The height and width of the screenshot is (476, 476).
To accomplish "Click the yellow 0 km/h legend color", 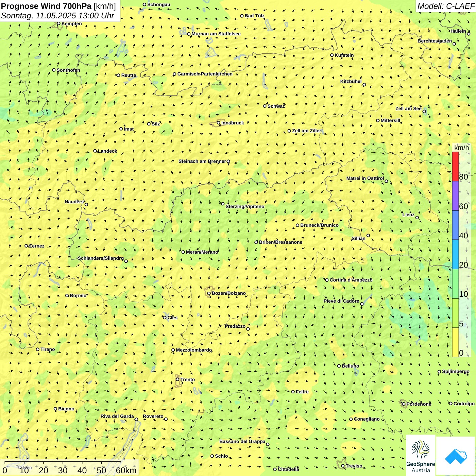I will [x=455, y=342].
